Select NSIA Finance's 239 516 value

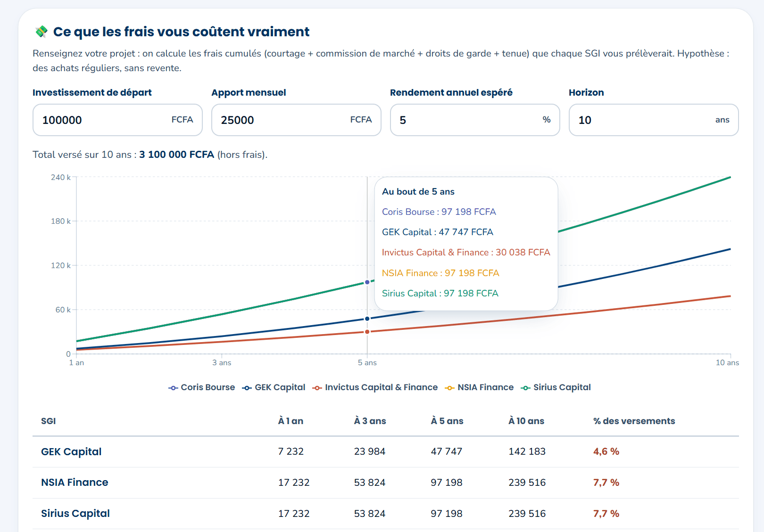pyautogui.click(x=527, y=483)
